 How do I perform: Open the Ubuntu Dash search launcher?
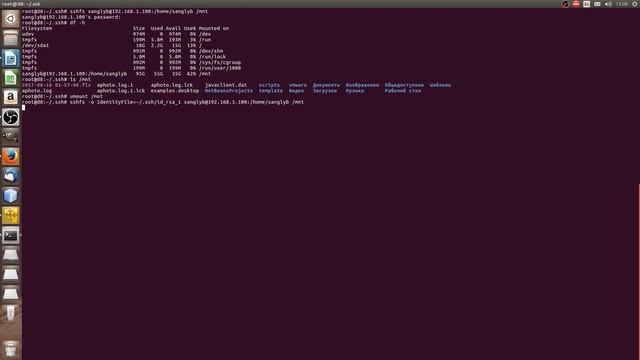pyautogui.click(x=11, y=19)
